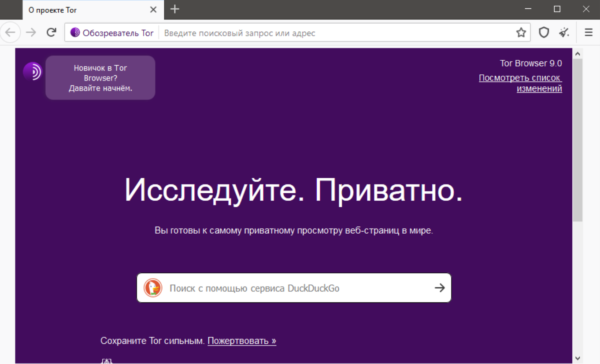
Task: Click the back navigation arrow
Action: click(10, 33)
